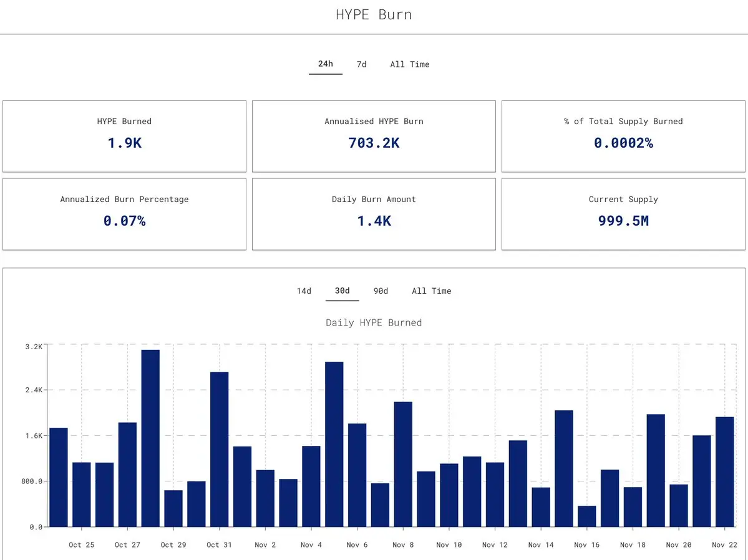Screen dimensions: 748x560
Task: Open the All Time stats tab
Action: (410, 64)
